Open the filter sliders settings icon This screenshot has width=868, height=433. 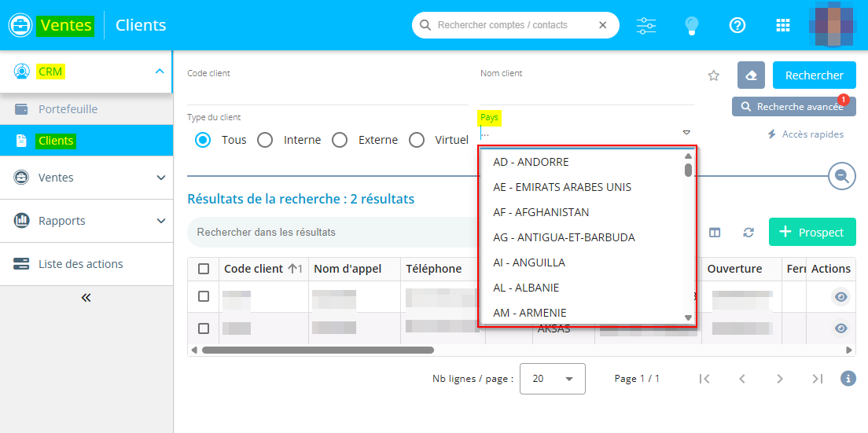point(645,25)
